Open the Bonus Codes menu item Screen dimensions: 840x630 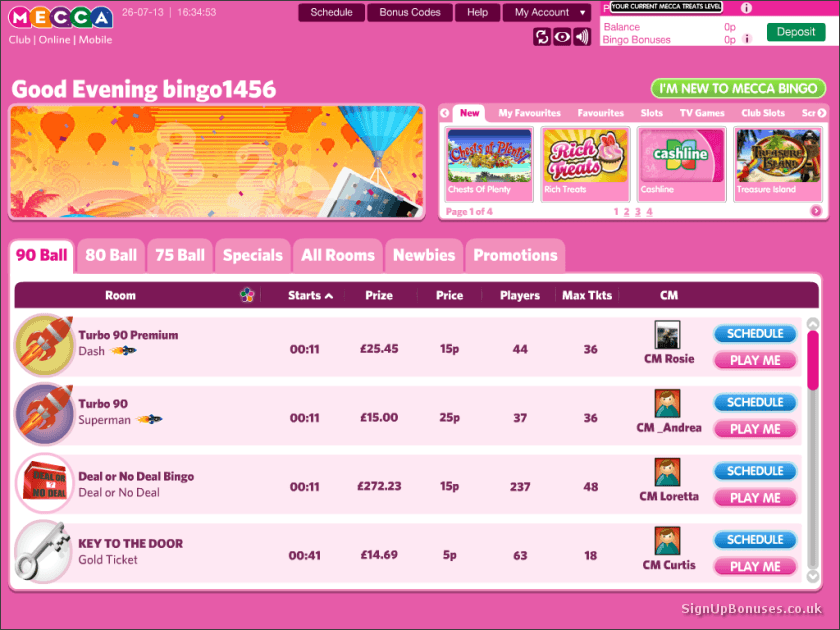(410, 12)
